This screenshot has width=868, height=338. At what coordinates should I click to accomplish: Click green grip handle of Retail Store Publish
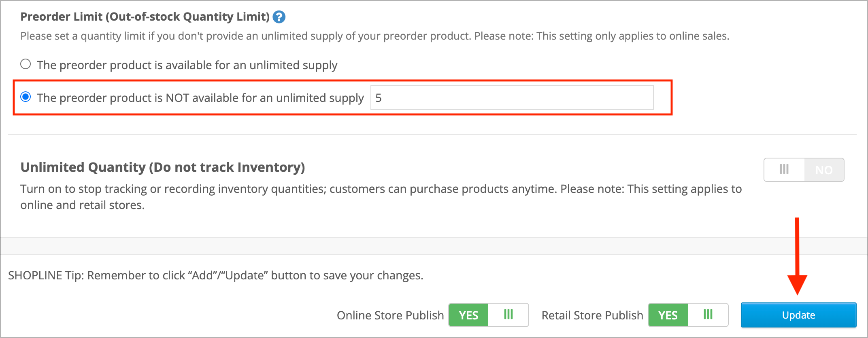[708, 315]
